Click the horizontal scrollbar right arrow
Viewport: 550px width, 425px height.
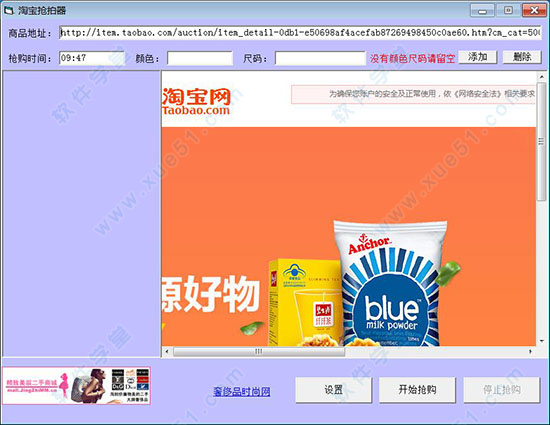(530, 351)
